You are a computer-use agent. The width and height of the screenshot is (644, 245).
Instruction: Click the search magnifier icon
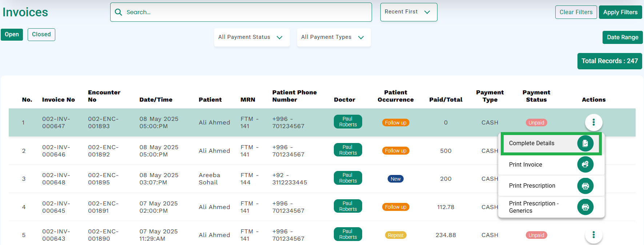(x=118, y=12)
